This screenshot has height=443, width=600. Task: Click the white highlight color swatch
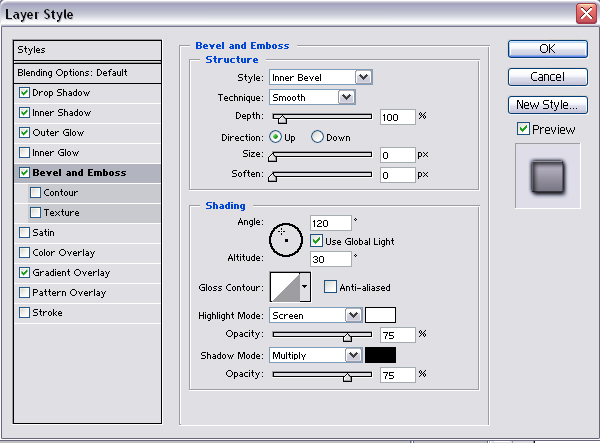click(380, 315)
